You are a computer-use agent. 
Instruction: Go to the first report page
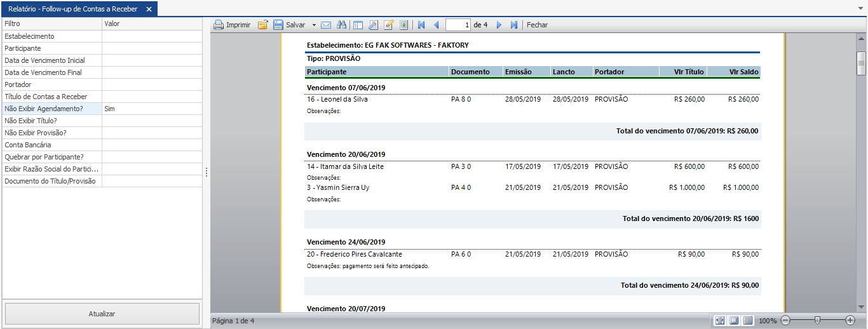click(421, 25)
